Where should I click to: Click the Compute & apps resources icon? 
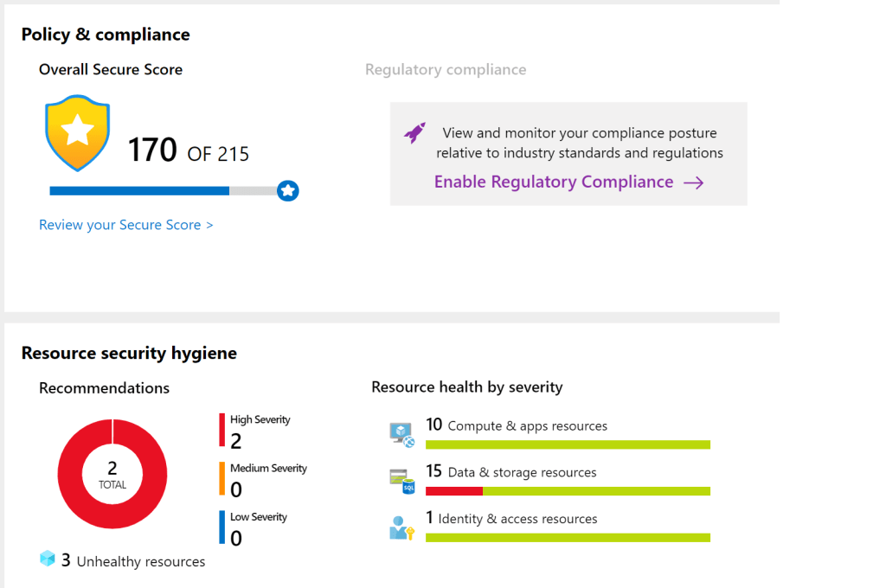point(402,434)
